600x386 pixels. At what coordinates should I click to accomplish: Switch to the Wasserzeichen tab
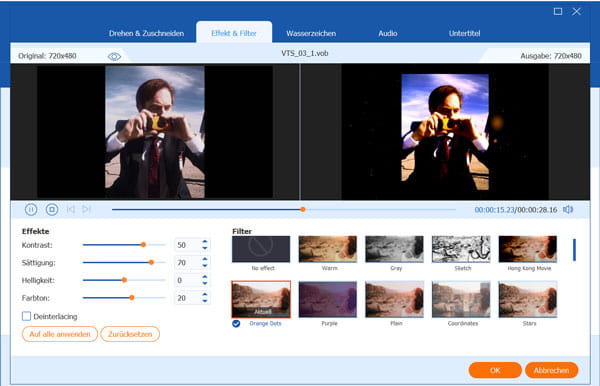click(x=311, y=33)
